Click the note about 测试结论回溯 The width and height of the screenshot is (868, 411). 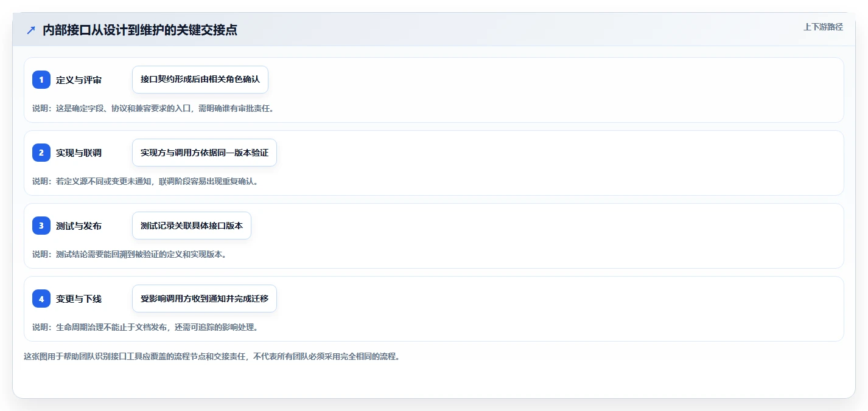point(129,254)
